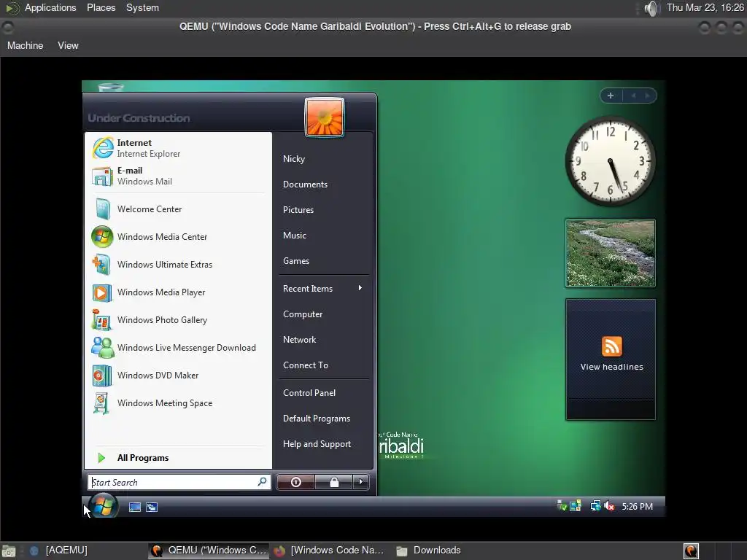747x560 pixels.
Task: Click the orange flower user picture
Action: tap(325, 117)
